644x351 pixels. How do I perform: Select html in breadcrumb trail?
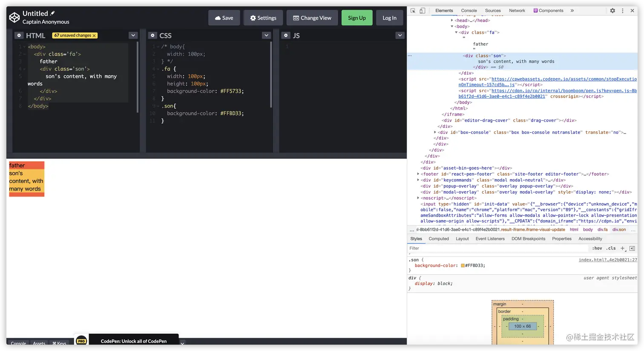point(574,229)
